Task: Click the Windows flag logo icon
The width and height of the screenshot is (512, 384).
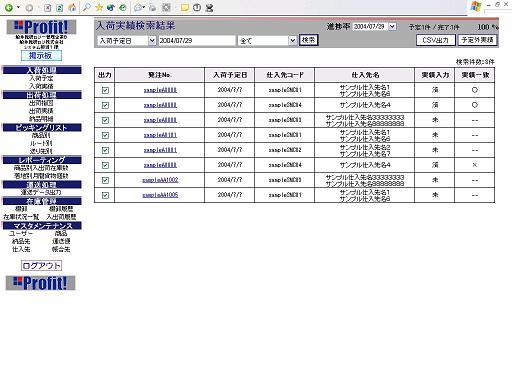Action: (476, 7)
